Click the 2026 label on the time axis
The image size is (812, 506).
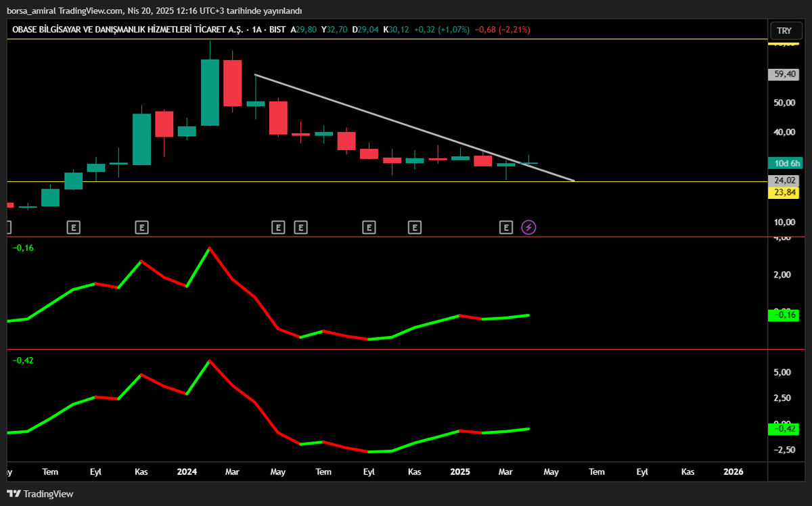coord(734,471)
